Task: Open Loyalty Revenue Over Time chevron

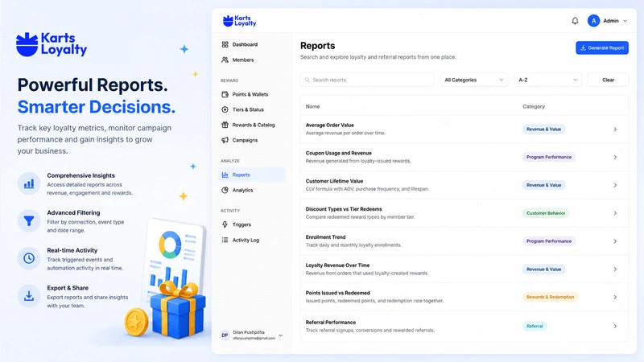Action: [x=615, y=269]
